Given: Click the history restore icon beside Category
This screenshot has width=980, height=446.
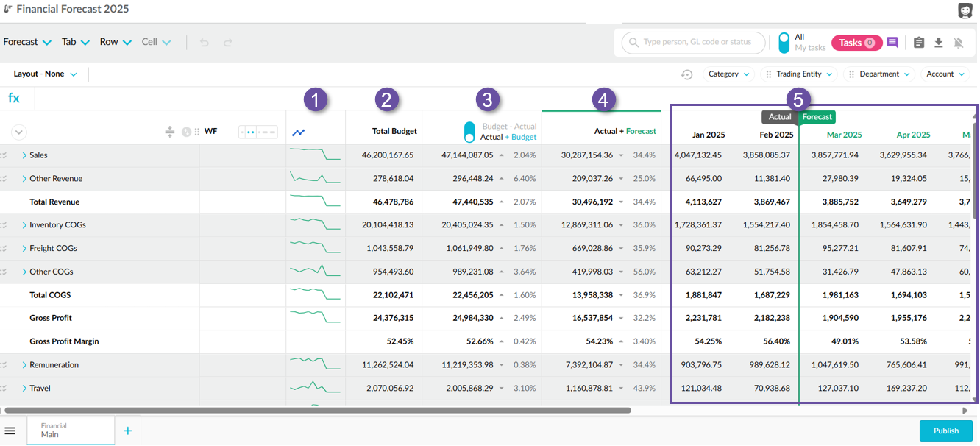Looking at the screenshot, I should pos(686,74).
